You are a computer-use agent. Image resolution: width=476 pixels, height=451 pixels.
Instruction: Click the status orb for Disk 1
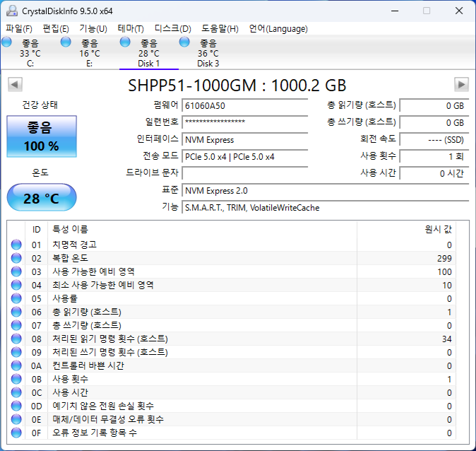125,42
